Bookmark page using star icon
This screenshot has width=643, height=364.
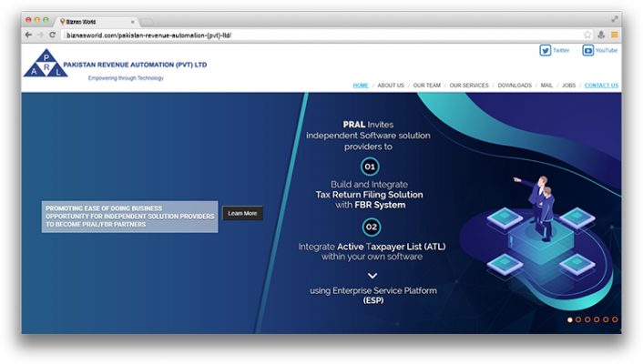[588, 35]
